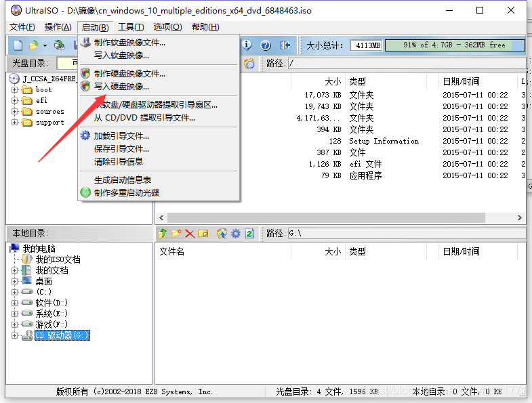Image resolution: width=532 pixels, height=403 pixels.
Task: Open the 操作(A) menu
Action: coord(58,27)
